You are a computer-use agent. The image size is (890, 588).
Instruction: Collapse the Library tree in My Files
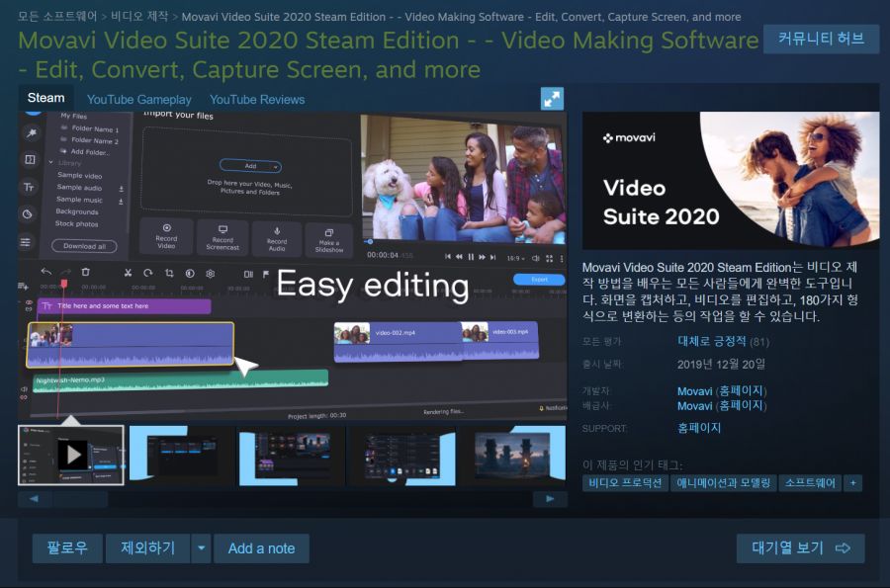click(49, 161)
